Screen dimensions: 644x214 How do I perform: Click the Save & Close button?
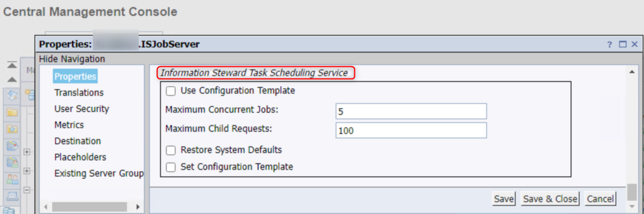coord(550,199)
